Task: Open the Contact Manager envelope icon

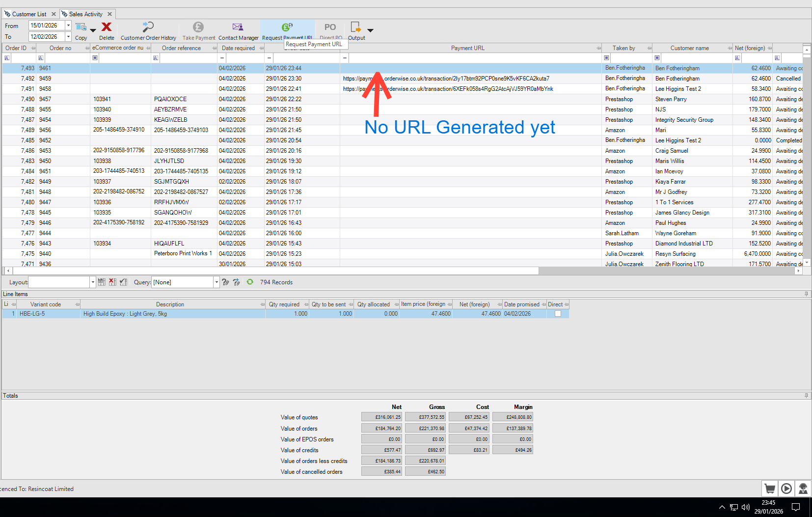Action: coord(238,27)
